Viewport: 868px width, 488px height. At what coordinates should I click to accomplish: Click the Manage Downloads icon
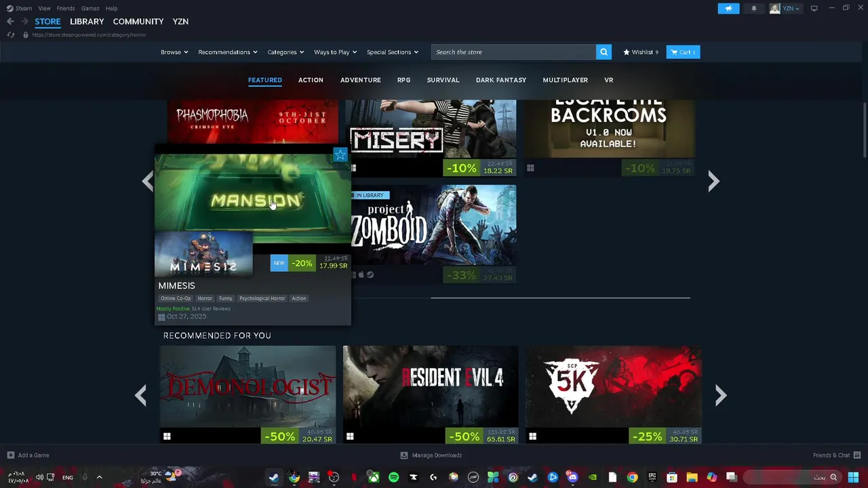(x=404, y=455)
